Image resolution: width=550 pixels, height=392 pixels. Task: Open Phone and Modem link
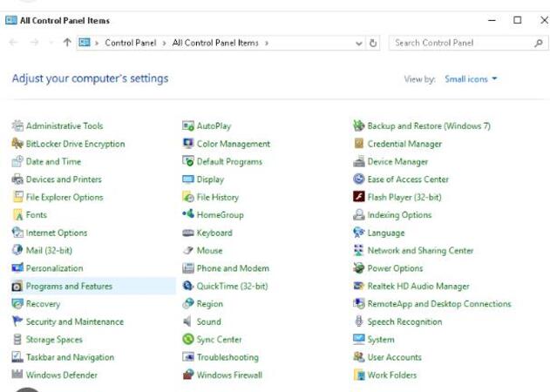click(x=233, y=268)
